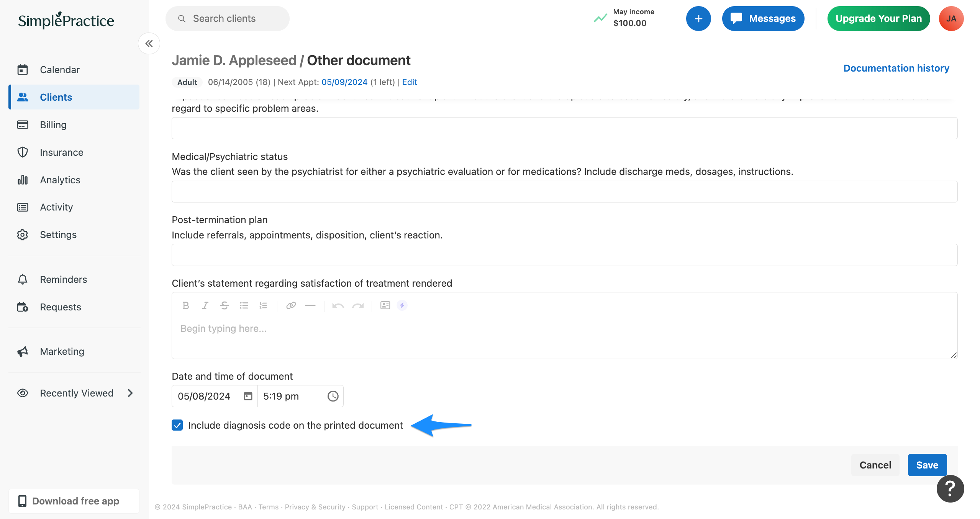Open Reminders in the sidebar
Image resolution: width=980 pixels, height=519 pixels.
74,279
